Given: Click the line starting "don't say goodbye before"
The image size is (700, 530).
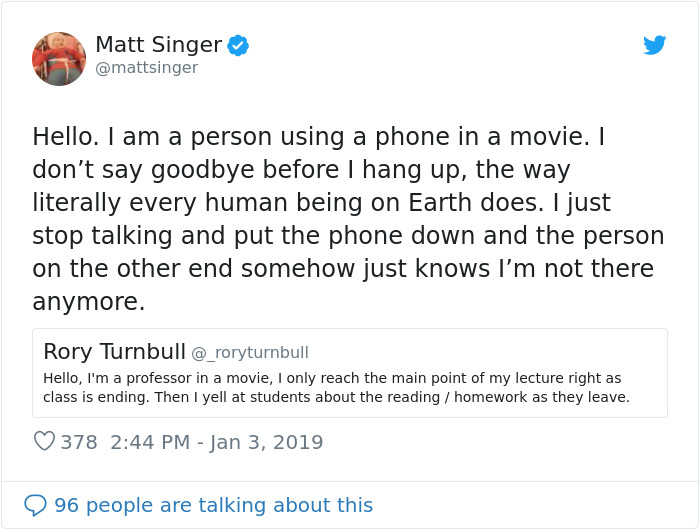Looking at the screenshot, I should coord(301,169).
